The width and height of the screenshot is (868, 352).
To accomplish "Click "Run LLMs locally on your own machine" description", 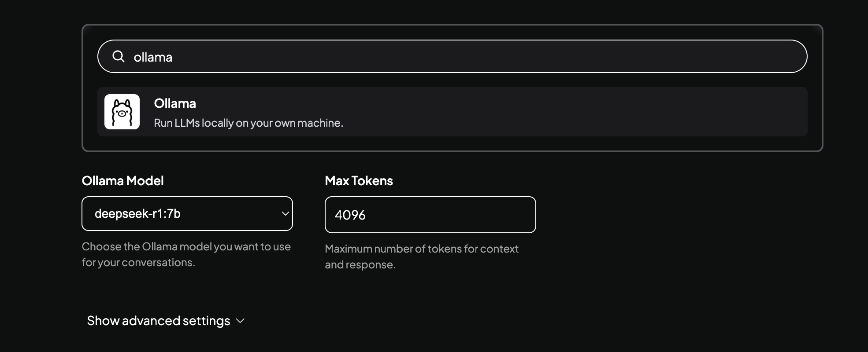I will point(249,123).
